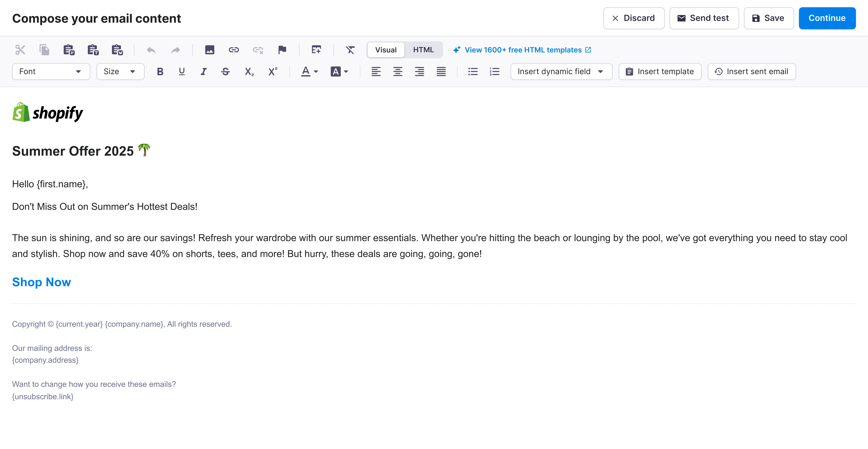Insert an image with picture icon
Viewport: 868px width, 449px height.
[210, 50]
